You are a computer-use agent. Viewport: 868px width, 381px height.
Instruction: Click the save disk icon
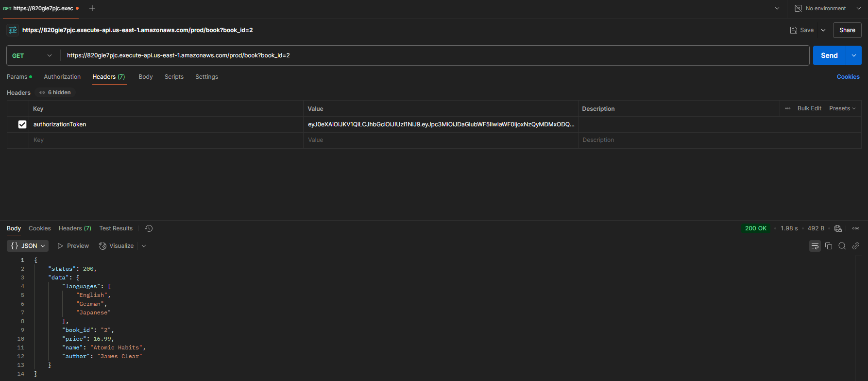[x=794, y=30]
